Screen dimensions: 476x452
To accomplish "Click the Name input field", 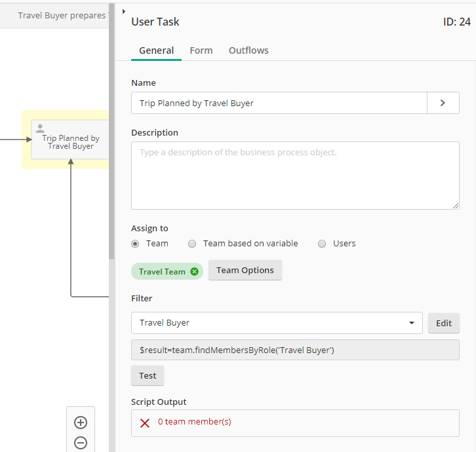I will (x=279, y=103).
